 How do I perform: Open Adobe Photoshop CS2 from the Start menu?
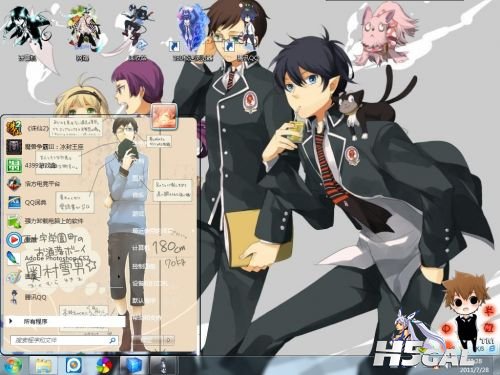47,258
